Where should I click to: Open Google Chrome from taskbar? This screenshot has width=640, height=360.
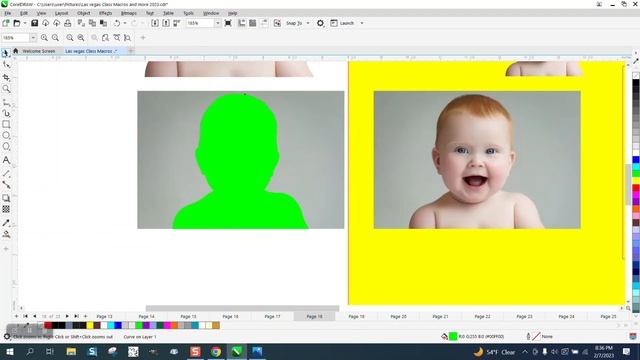click(x=216, y=351)
